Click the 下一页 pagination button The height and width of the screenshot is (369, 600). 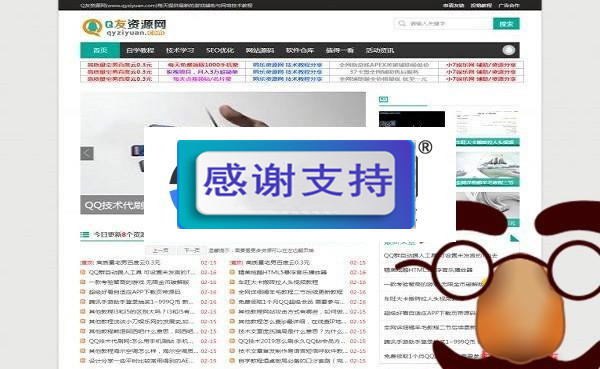point(192,250)
